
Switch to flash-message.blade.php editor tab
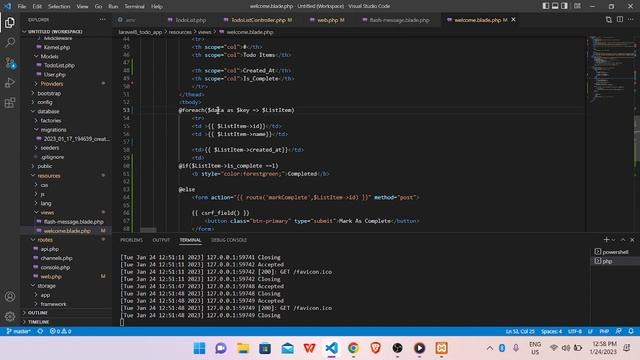coord(396,20)
